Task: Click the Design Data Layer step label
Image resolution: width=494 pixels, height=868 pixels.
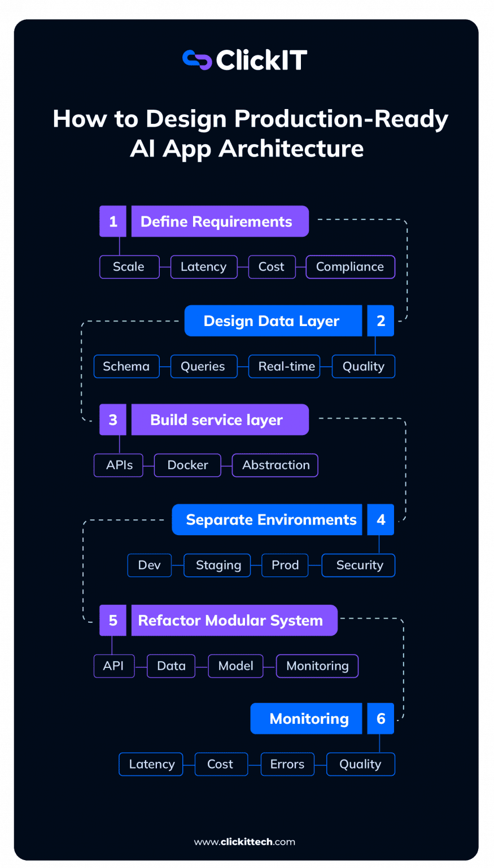Action: pyautogui.click(x=273, y=321)
